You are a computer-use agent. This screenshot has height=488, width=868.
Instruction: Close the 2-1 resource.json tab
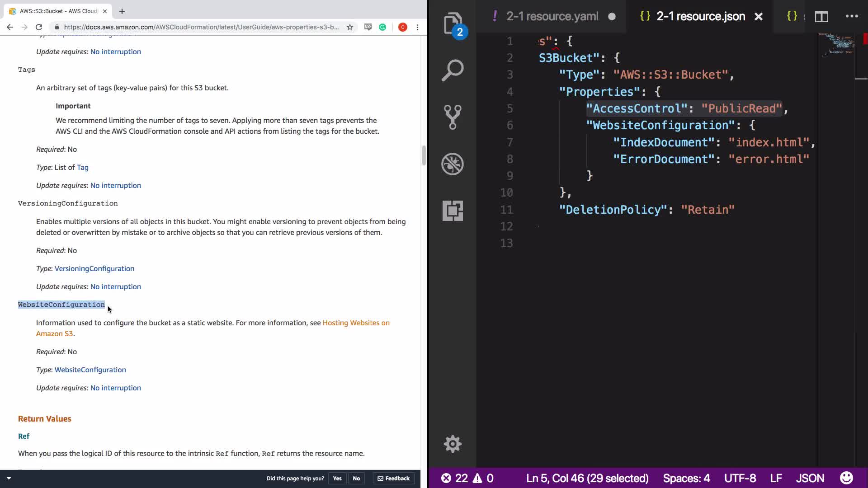(x=759, y=17)
